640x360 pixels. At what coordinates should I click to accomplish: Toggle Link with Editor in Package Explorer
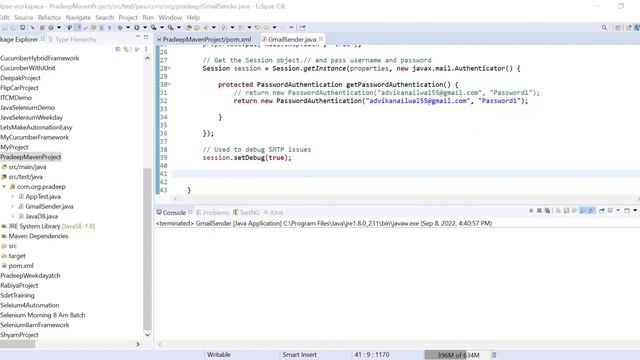[x=127, y=49]
